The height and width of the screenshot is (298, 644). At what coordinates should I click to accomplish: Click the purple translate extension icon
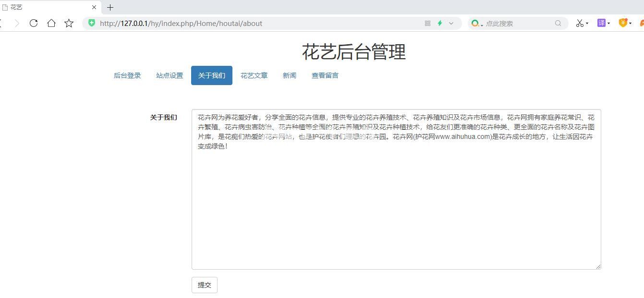tap(601, 23)
